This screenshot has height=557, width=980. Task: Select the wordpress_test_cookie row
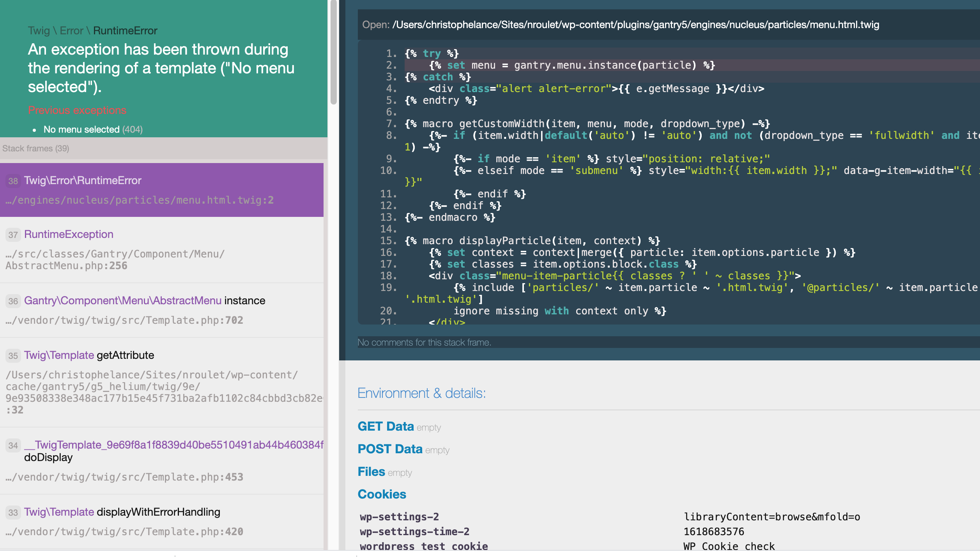point(423,546)
